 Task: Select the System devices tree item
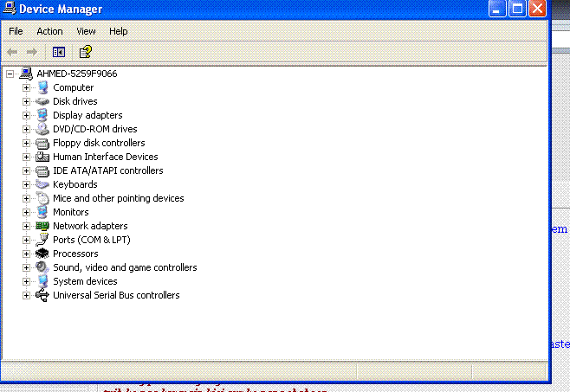[85, 281]
